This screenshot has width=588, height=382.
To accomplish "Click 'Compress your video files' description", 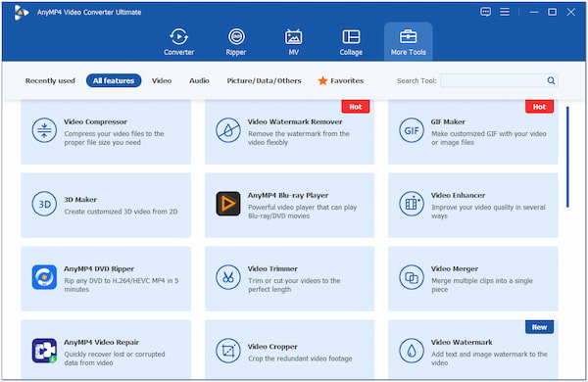I will click(x=114, y=138).
